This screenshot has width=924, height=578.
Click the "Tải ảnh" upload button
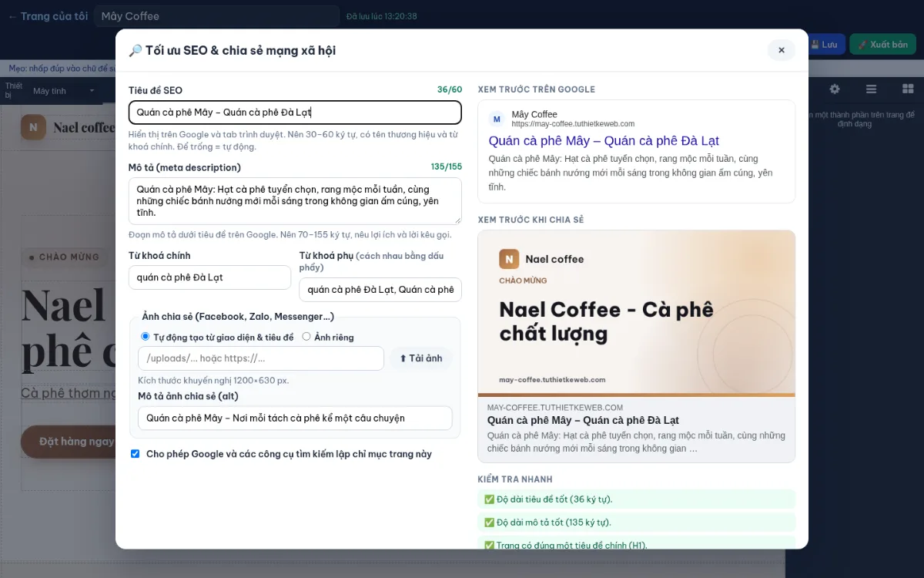421,358
